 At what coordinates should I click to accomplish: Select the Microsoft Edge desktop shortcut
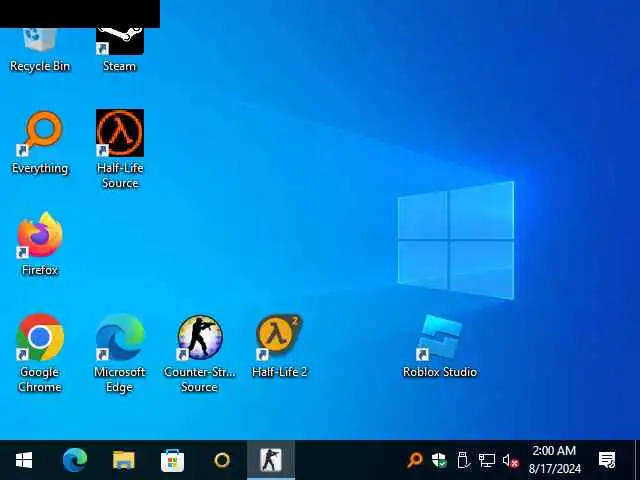pyautogui.click(x=120, y=353)
